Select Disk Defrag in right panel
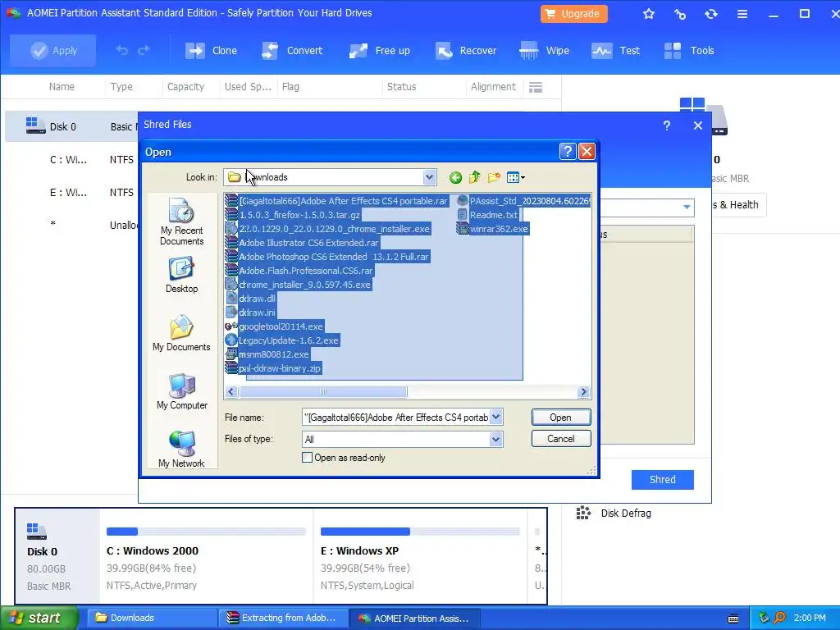This screenshot has height=630, width=840. click(614, 514)
